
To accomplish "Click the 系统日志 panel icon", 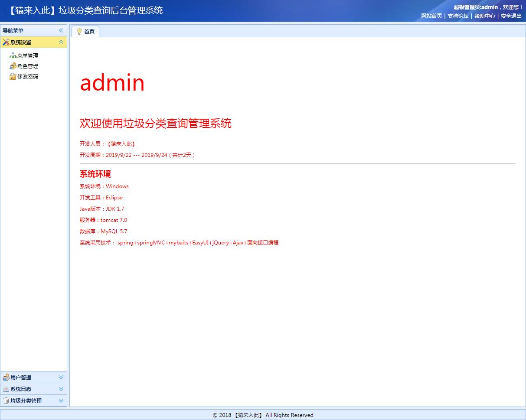I will pyautogui.click(x=7, y=389).
